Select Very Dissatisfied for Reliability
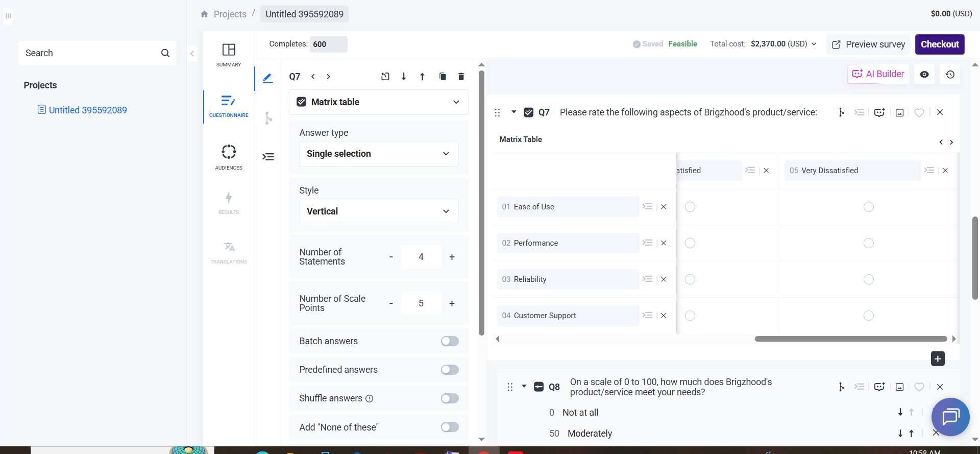The height and width of the screenshot is (454, 980). [869, 279]
